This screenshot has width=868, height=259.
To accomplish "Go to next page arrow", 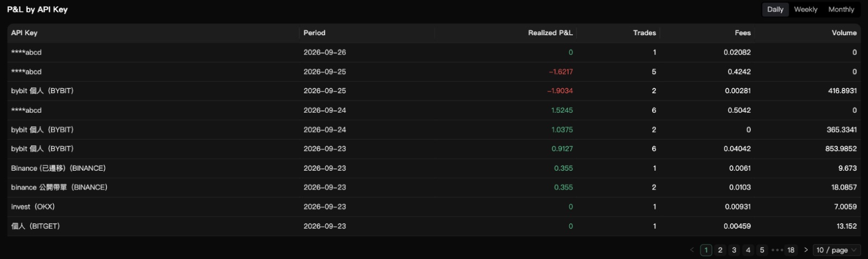I will pos(806,250).
